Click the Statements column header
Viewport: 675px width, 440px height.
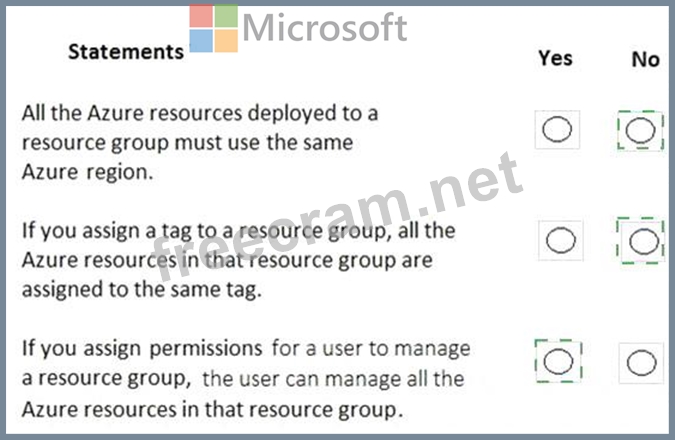126,52
